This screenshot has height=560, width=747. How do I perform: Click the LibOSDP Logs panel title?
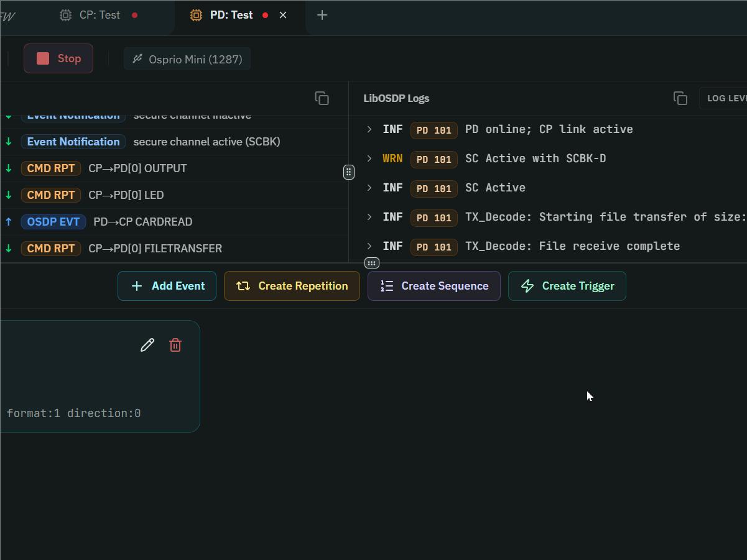click(396, 98)
